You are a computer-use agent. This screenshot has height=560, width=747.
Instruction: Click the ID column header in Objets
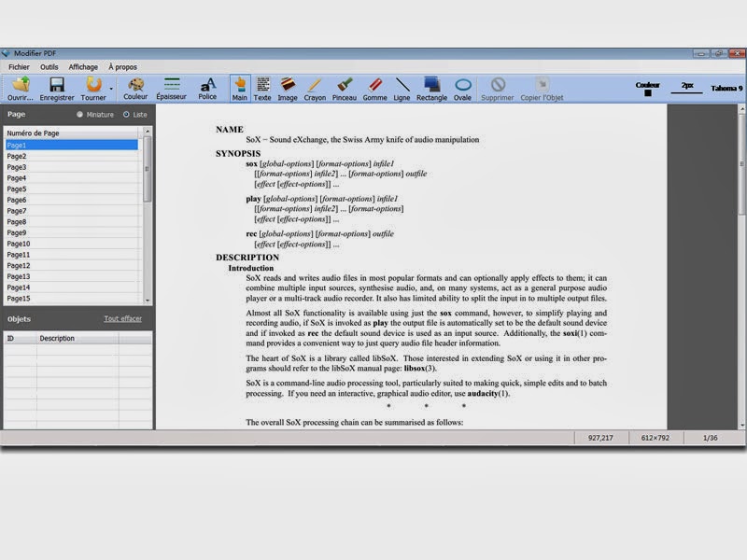point(20,338)
